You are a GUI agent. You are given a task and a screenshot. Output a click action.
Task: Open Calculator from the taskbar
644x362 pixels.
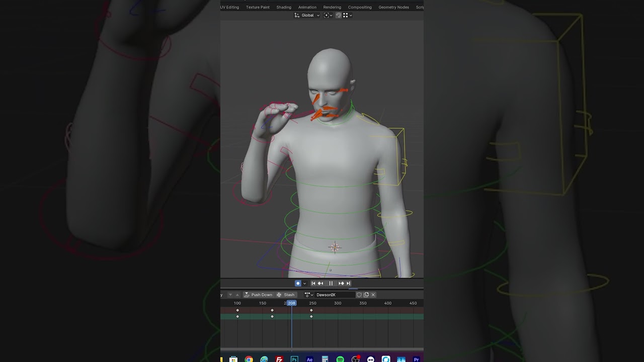[x=325, y=359]
